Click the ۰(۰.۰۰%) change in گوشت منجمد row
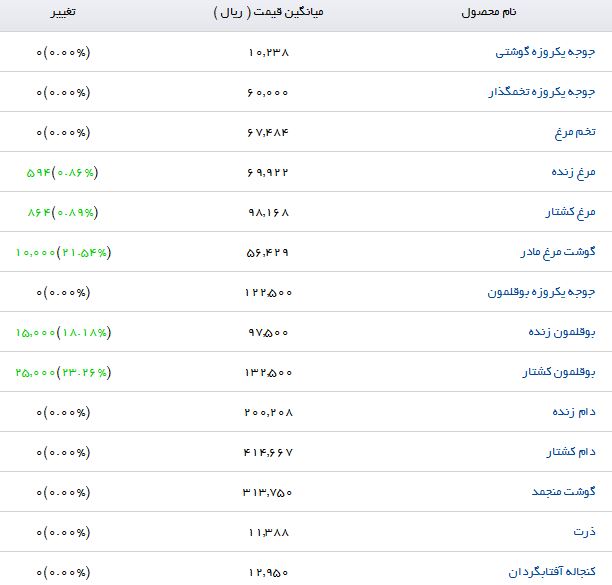The width and height of the screenshot is (612, 585). pyautogui.click(x=63, y=493)
